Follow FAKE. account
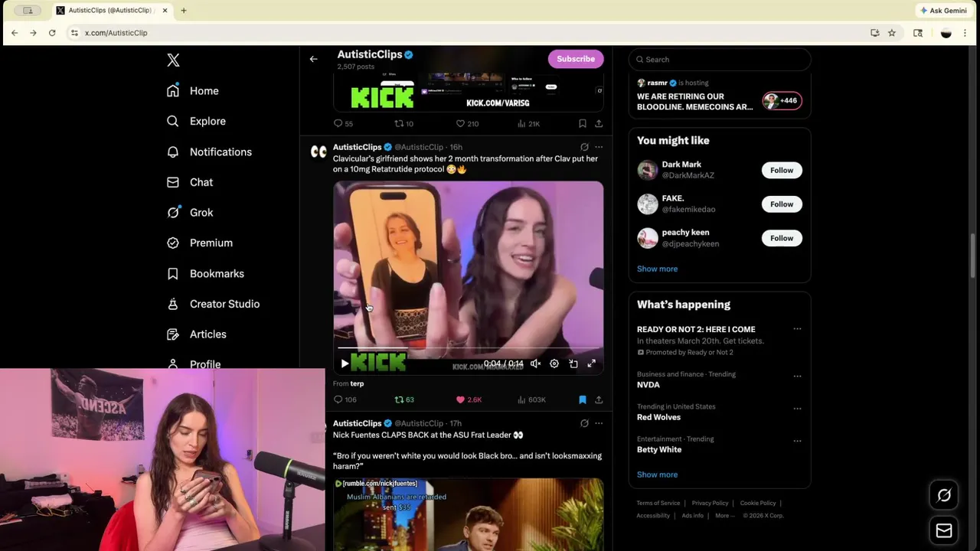Image resolution: width=980 pixels, height=551 pixels. tap(782, 204)
